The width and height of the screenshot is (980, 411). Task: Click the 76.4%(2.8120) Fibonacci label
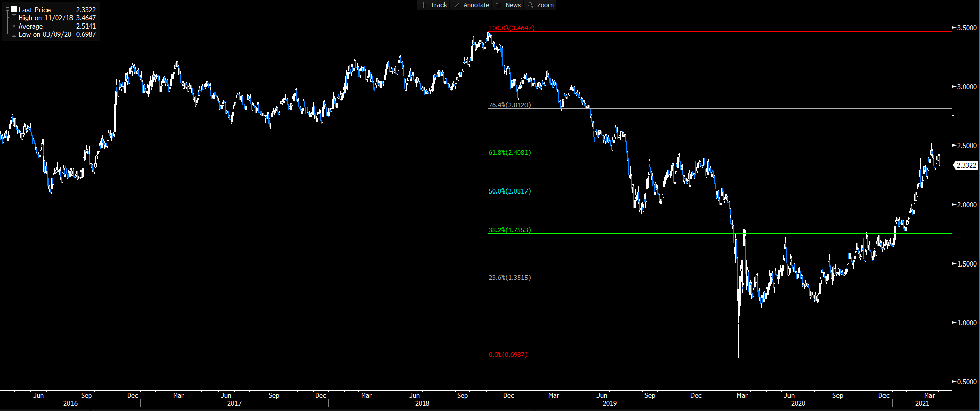[510, 105]
